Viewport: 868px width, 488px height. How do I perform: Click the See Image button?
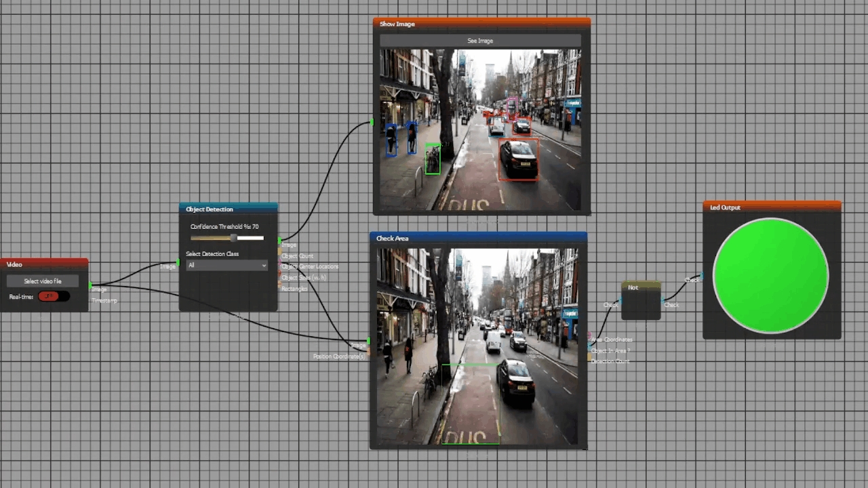(480, 41)
